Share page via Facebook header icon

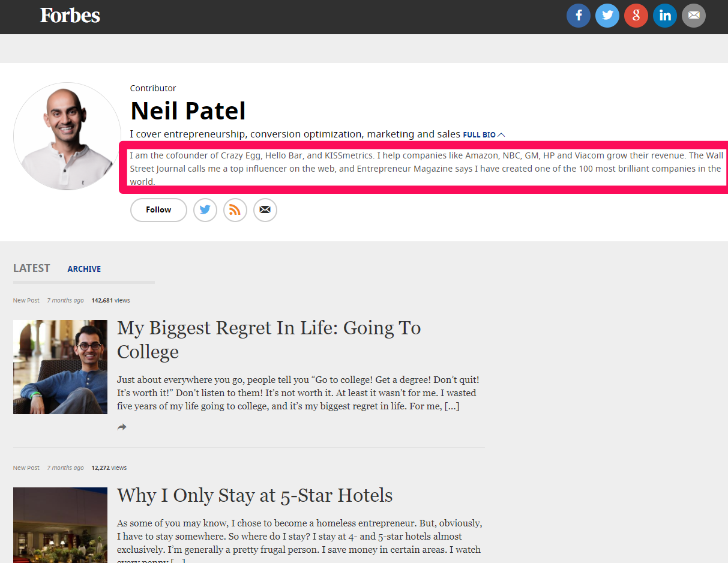coord(579,16)
